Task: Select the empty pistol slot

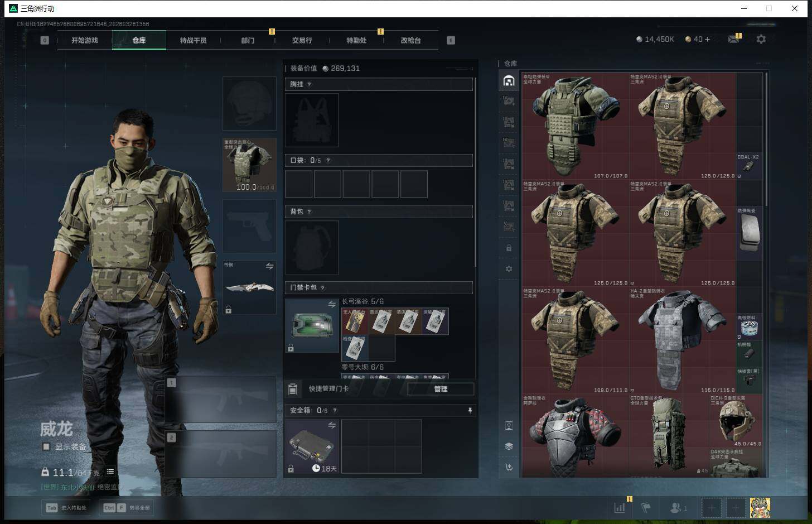Action: coord(249,226)
